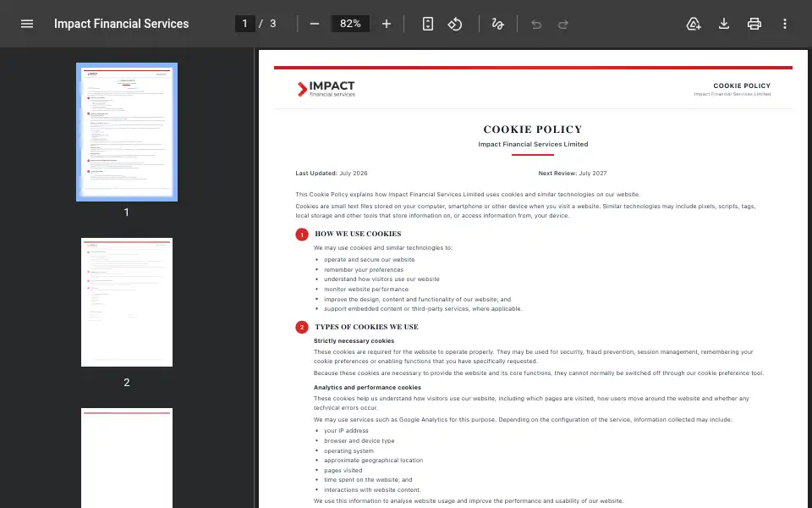Image resolution: width=812 pixels, height=508 pixels.
Task: Click the 'approximate geographical location' bullet
Action: (373, 461)
